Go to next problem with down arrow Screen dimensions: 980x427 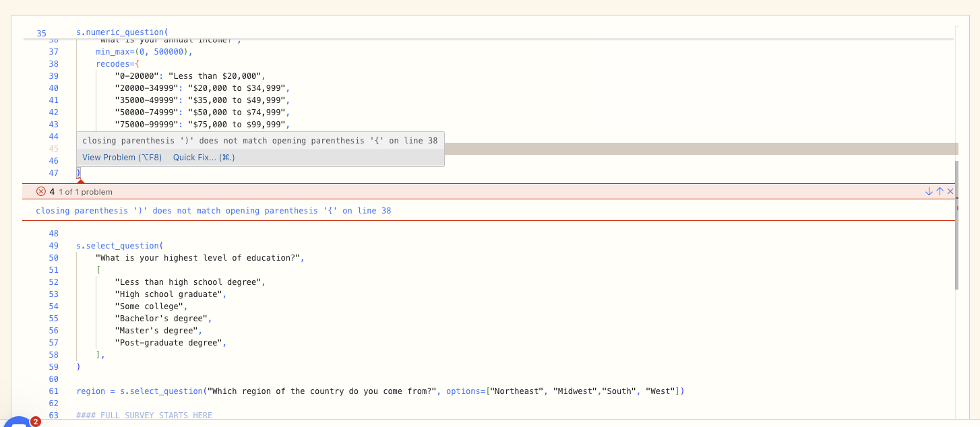929,192
